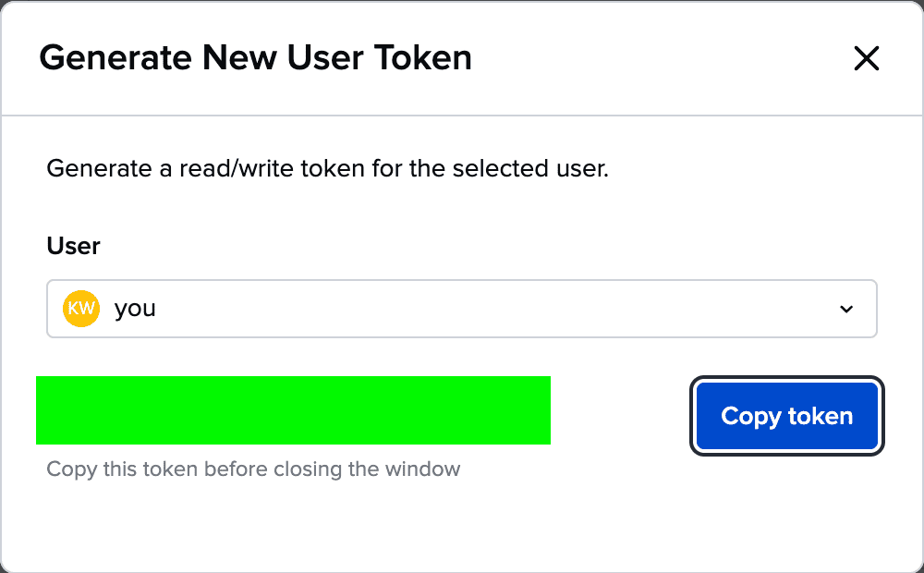Click the 'Generate New User Token' heading
Image resolution: width=924 pixels, height=573 pixels.
coord(255,58)
